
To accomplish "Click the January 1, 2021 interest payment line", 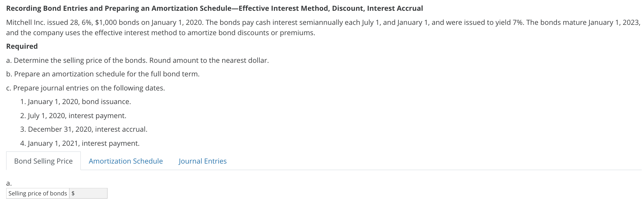I will coord(80,143).
